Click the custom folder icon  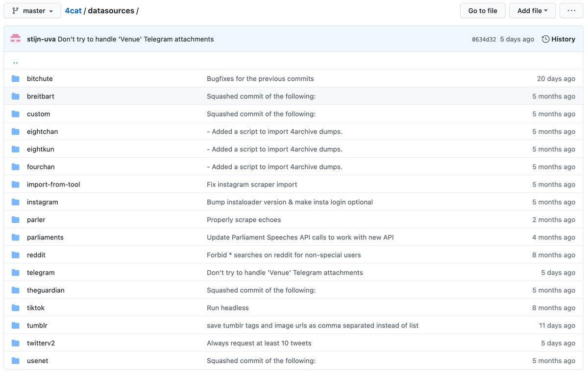click(16, 114)
